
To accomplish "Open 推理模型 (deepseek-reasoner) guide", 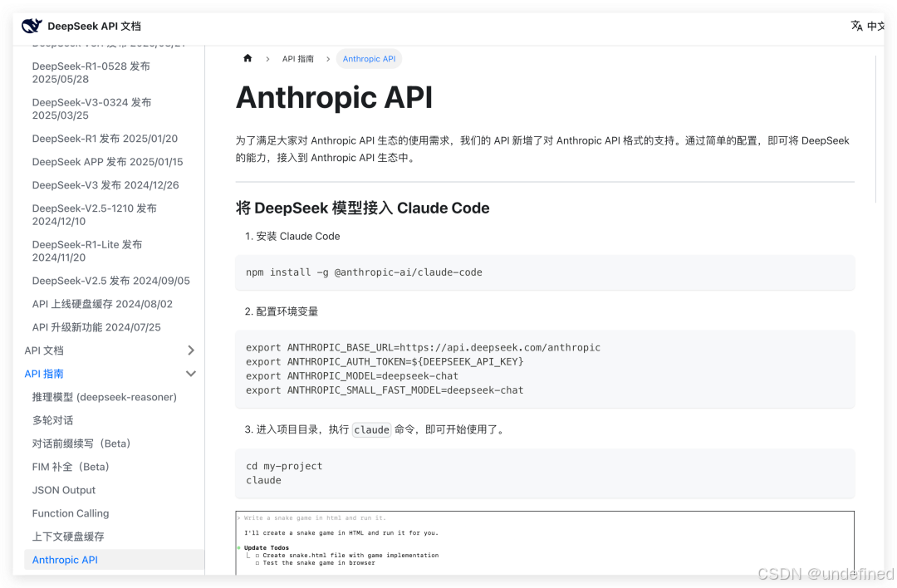I will 104,397.
